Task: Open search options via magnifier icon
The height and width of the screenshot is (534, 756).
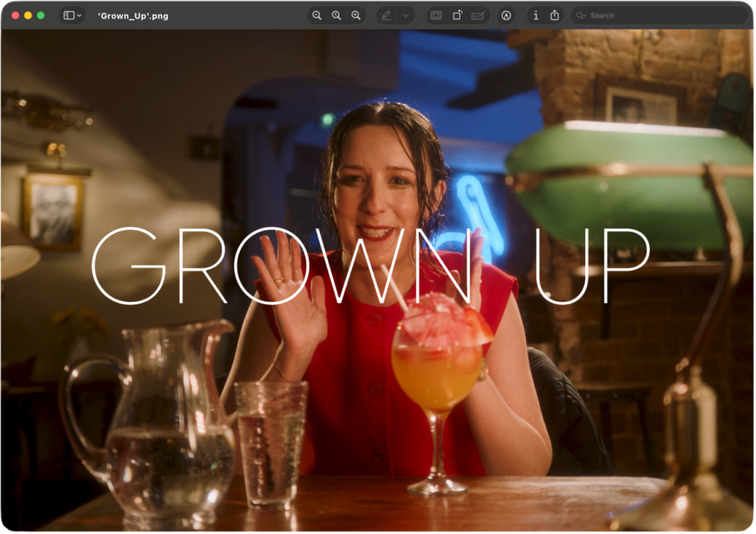Action: click(x=582, y=16)
